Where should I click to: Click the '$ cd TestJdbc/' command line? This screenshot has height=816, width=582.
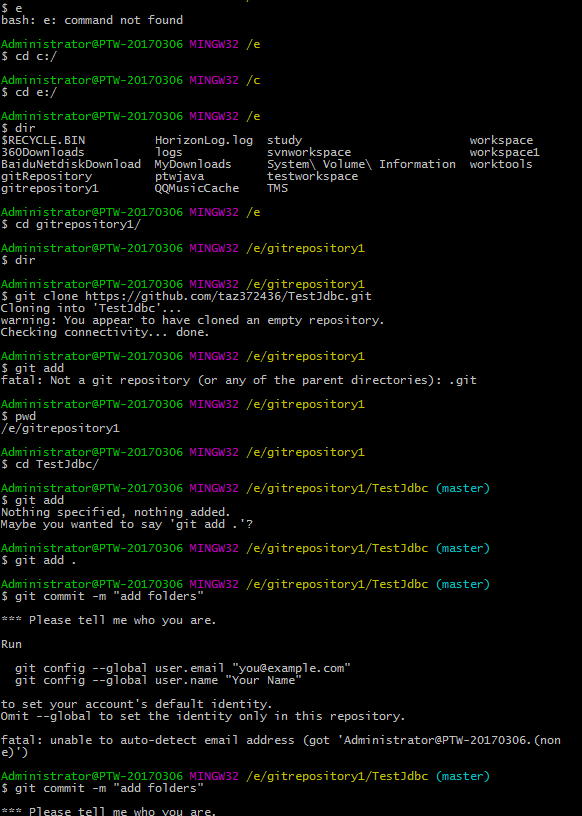(50, 464)
